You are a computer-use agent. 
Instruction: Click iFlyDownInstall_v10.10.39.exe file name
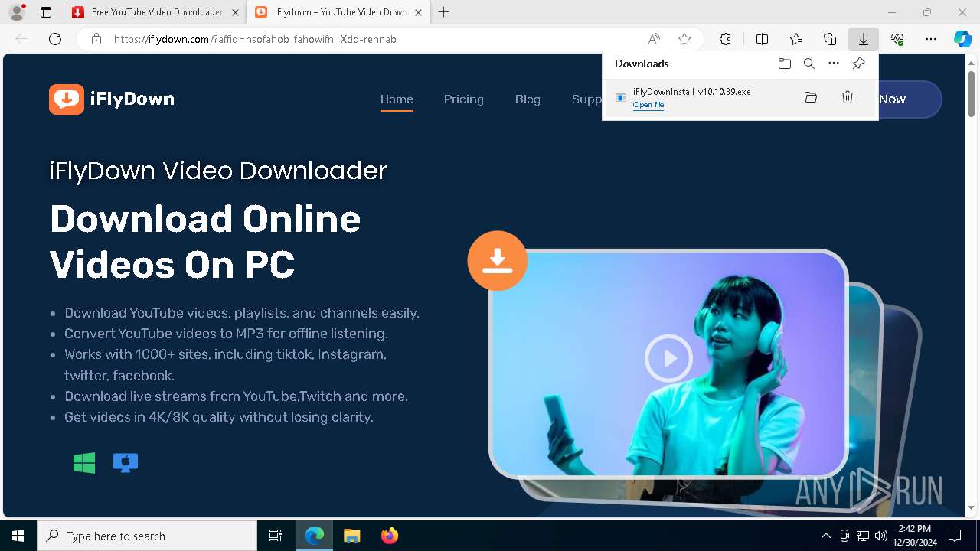click(x=691, y=91)
